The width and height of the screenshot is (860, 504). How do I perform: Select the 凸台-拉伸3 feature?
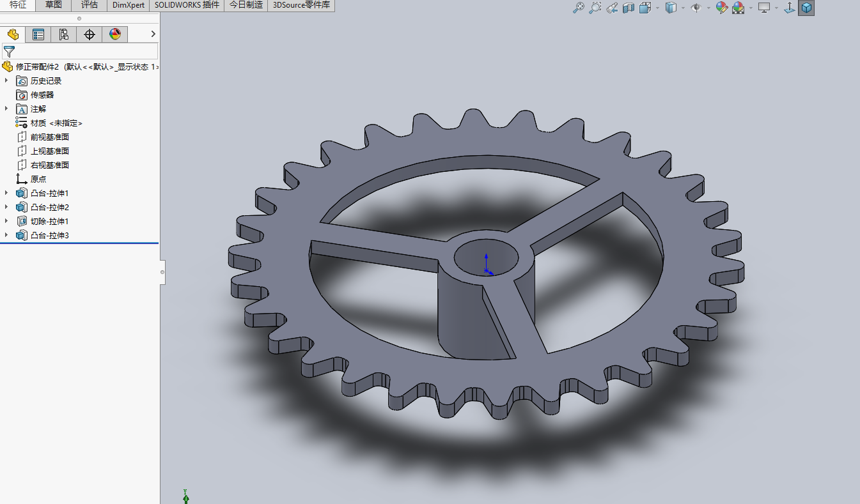[x=49, y=236]
